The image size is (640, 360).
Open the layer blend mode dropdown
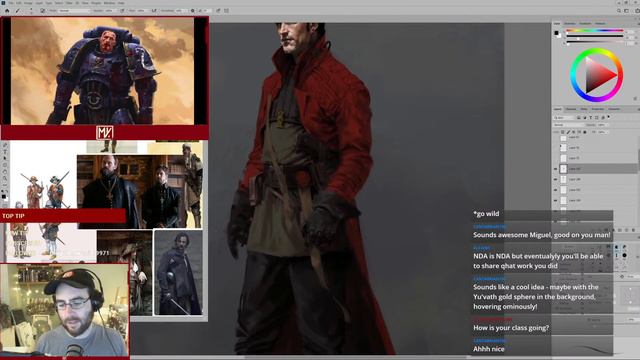[x=568, y=125]
